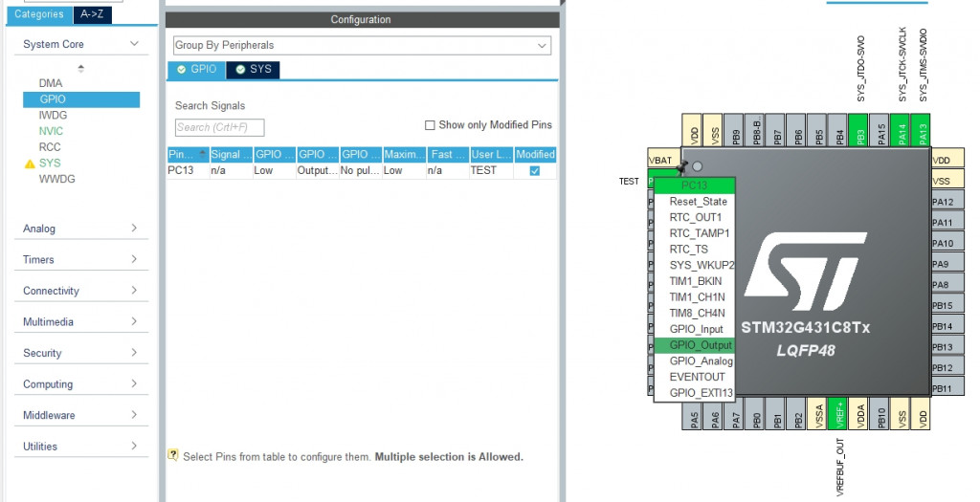Viewport: 980px width, 502px height.
Task: Click the help hint icon near Select Pins
Action: (x=173, y=454)
